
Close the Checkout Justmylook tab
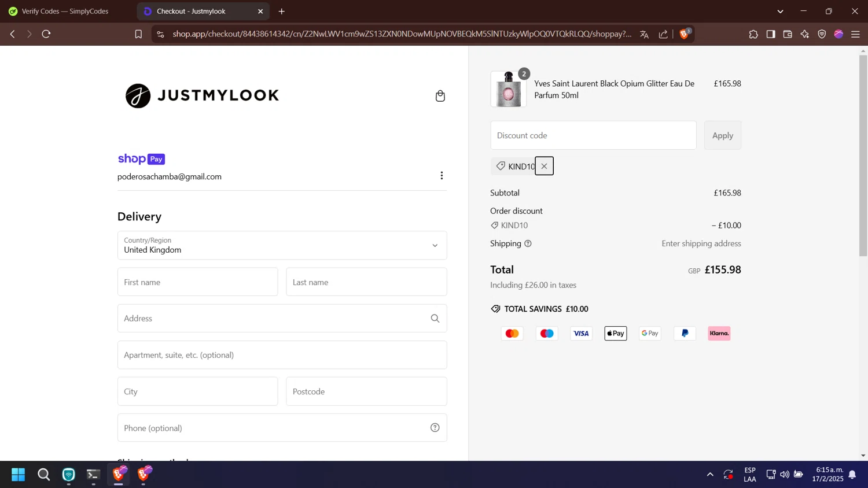(260, 11)
